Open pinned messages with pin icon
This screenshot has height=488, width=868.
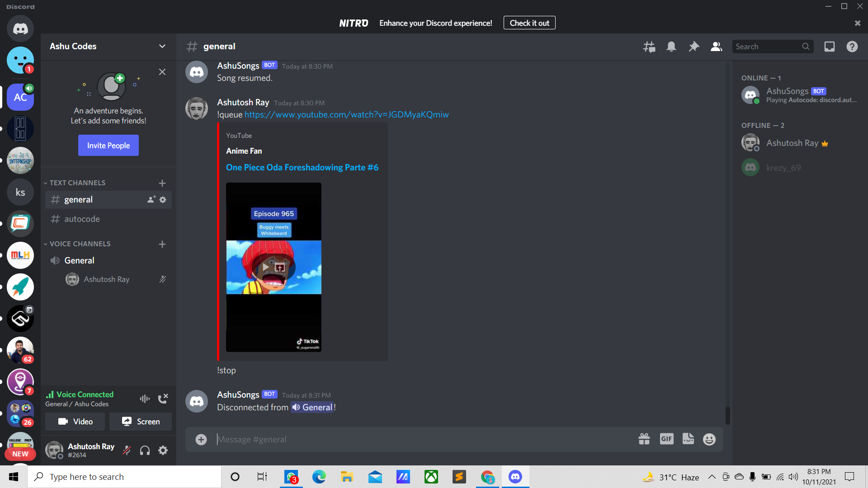(693, 47)
